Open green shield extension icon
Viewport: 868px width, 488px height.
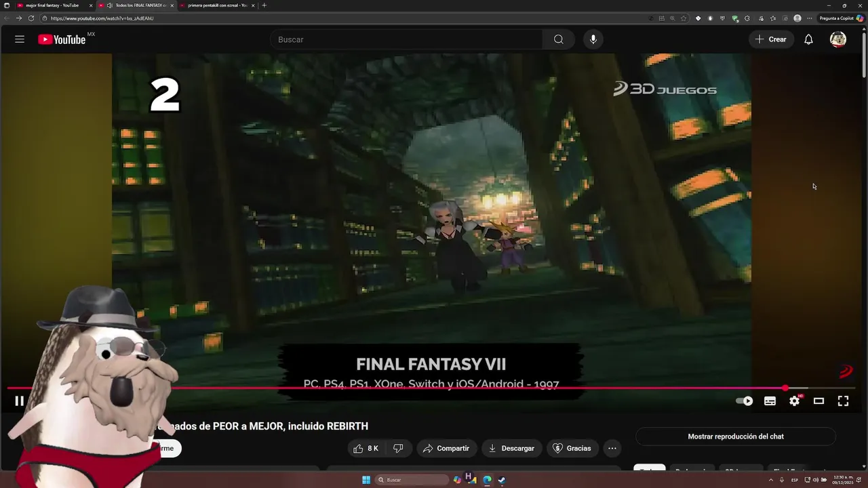735,18
